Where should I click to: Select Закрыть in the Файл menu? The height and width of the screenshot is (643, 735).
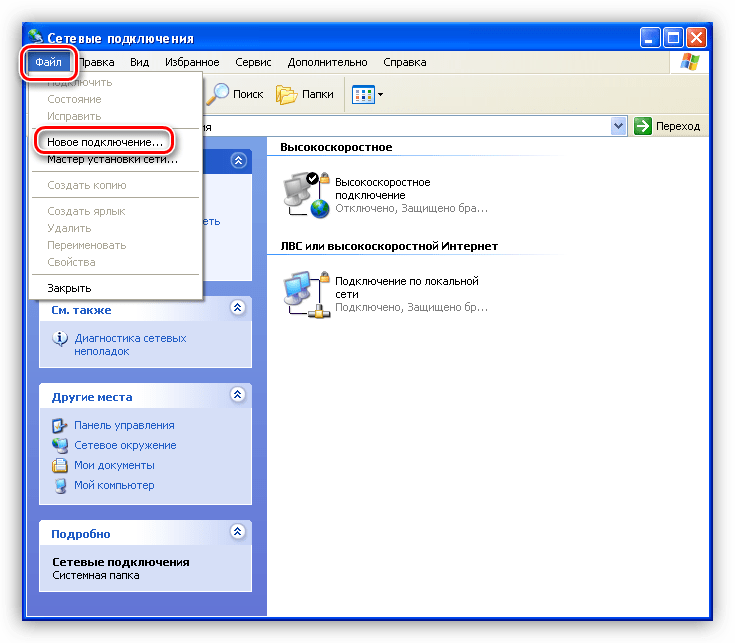[69, 288]
